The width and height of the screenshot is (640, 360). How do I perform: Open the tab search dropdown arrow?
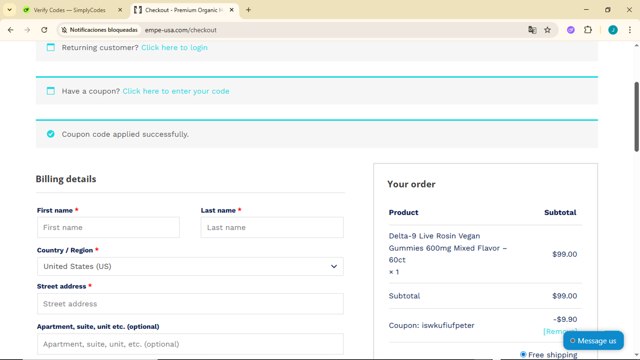[x=9, y=10]
